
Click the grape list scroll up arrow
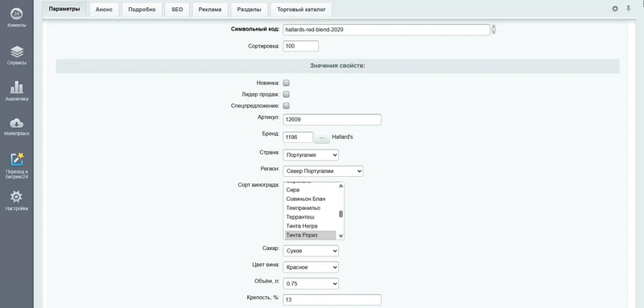(341, 186)
